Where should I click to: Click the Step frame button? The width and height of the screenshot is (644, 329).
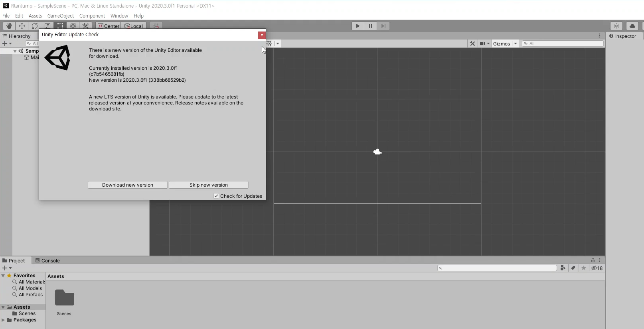(383, 26)
